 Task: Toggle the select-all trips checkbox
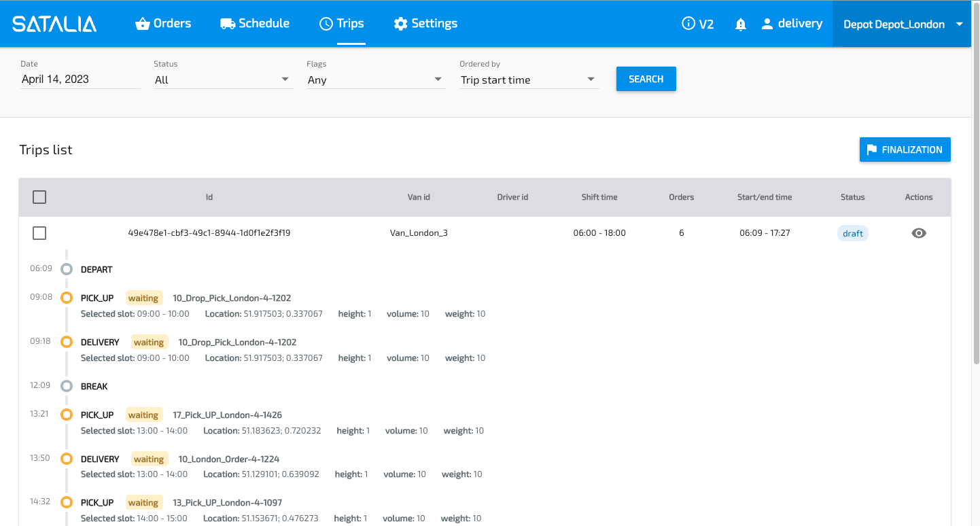39,197
